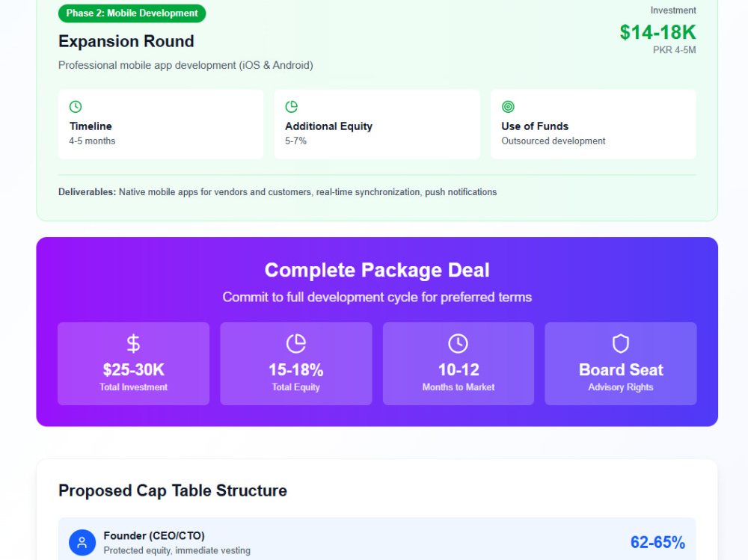This screenshot has width=748, height=560.
Task: Click the clock icon above 10-12
Action: 459,343
